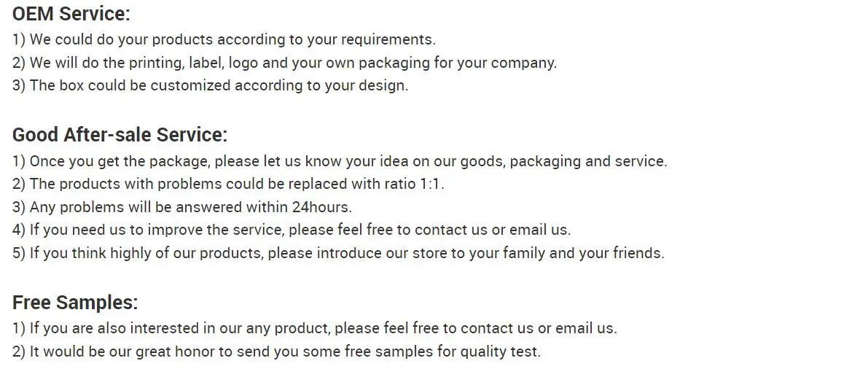Screen dimensions: 868x377
Task: Click the text '24hours'
Action: (x=321, y=207)
